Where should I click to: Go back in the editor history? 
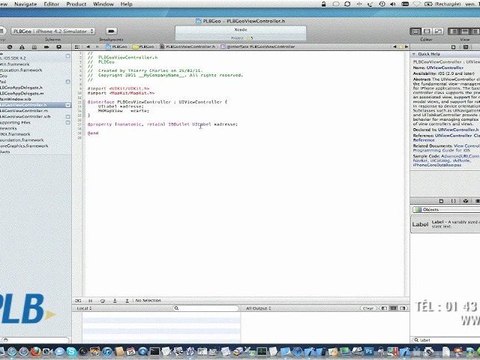point(88,47)
